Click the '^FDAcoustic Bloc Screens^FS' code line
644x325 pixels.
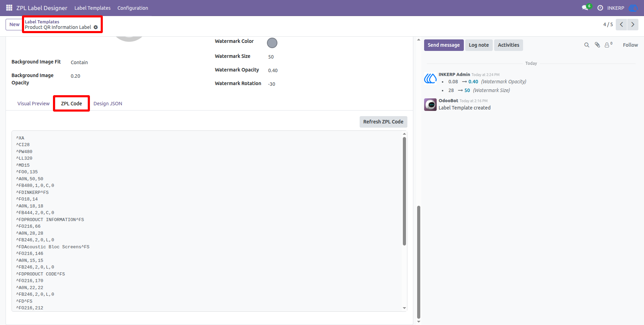point(53,247)
